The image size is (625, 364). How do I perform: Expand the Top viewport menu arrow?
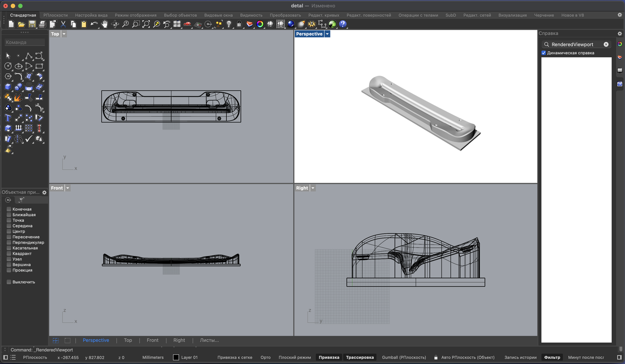(64, 34)
